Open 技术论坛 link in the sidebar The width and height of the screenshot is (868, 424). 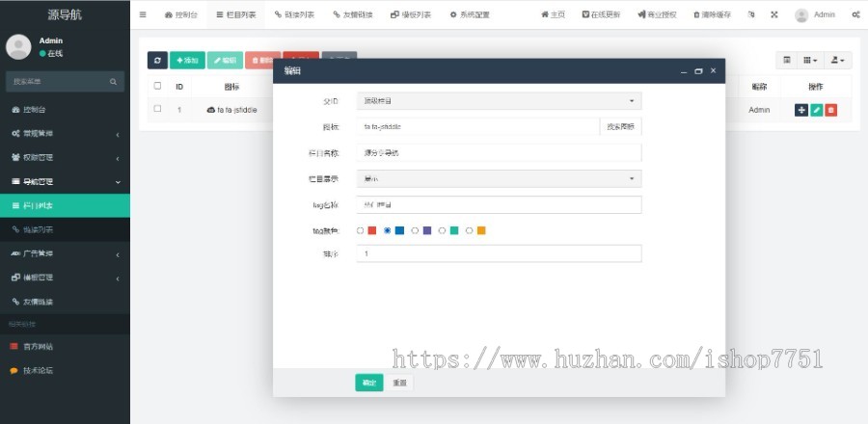coord(65,370)
